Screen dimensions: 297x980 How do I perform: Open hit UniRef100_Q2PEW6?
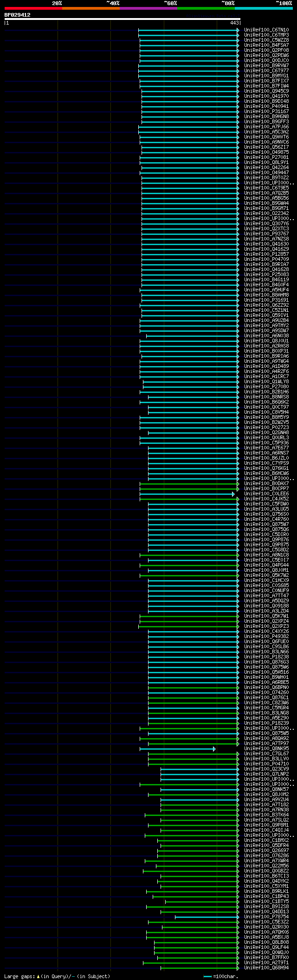pos(266,56)
